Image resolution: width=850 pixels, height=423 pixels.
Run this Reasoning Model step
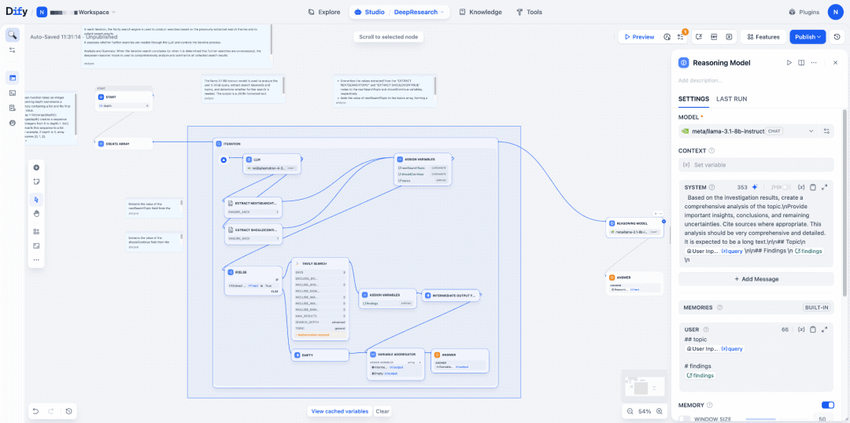[x=789, y=63]
